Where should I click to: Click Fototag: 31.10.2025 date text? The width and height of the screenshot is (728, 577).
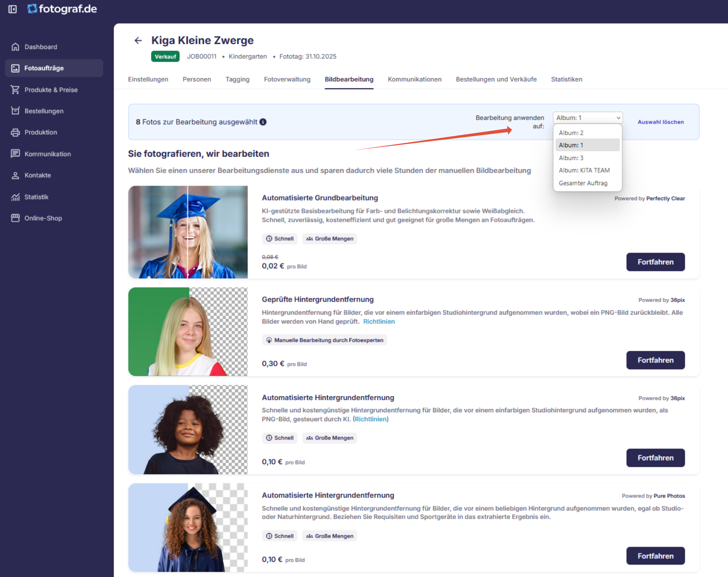click(x=308, y=57)
